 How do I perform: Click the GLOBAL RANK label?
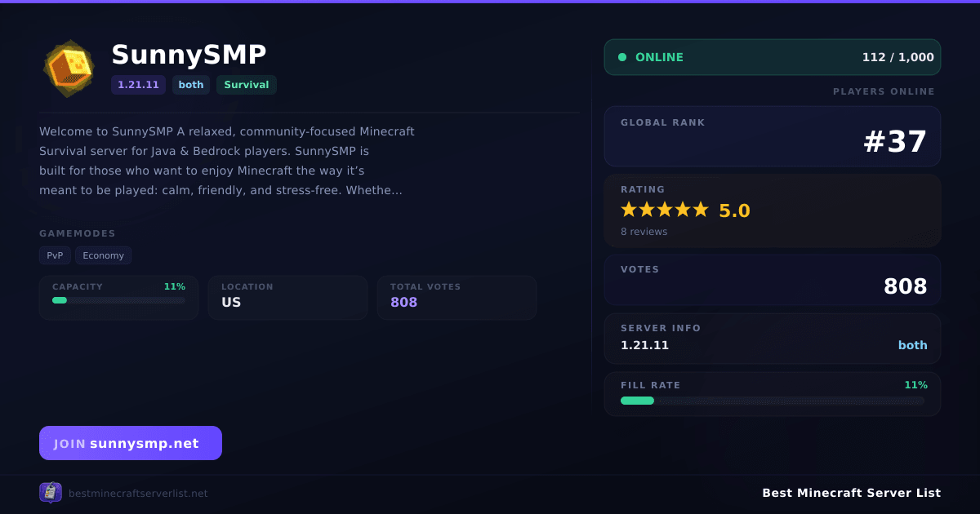(x=663, y=122)
